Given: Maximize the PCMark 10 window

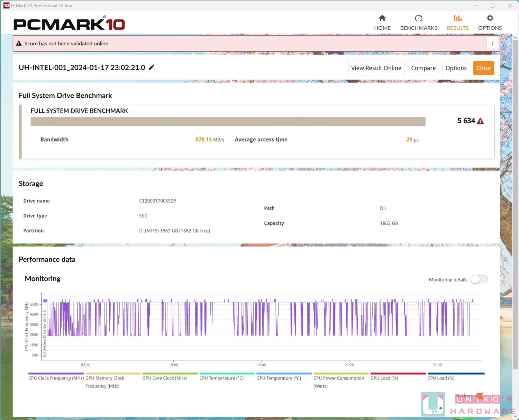Looking at the screenshot, I should click(x=492, y=6).
